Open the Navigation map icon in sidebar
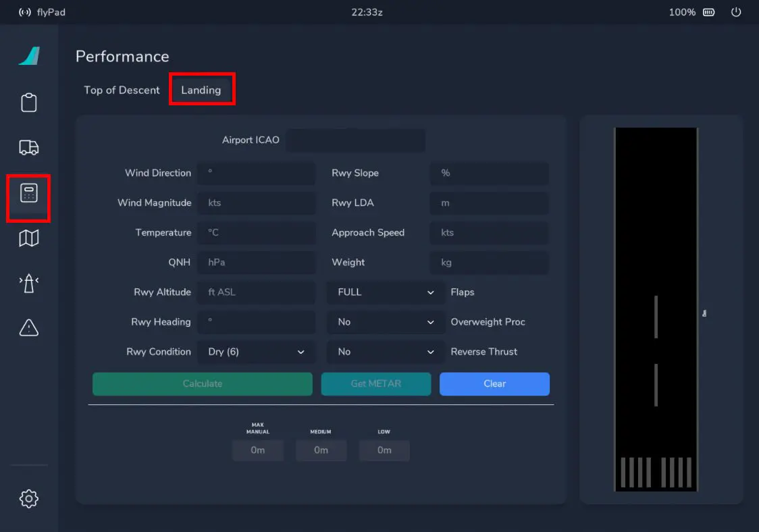Image resolution: width=759 pixels, height=532 pixels. coord(28,238)
